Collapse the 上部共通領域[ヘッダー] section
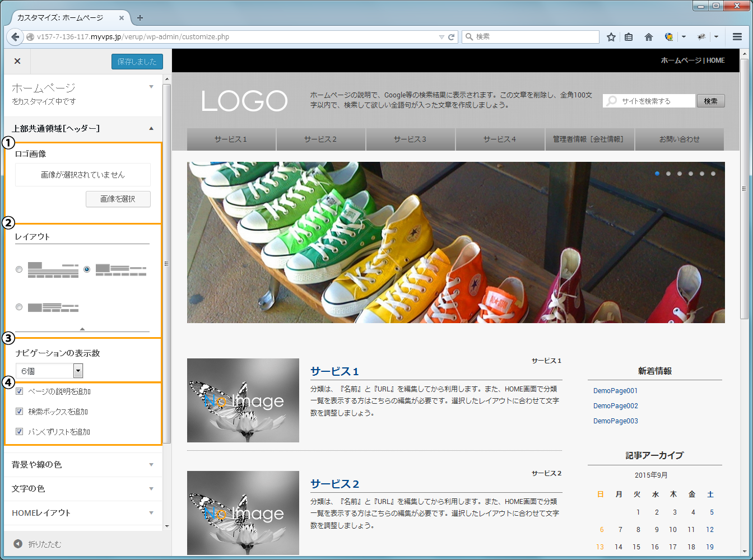The image size is (753, 560). point(83,128)
